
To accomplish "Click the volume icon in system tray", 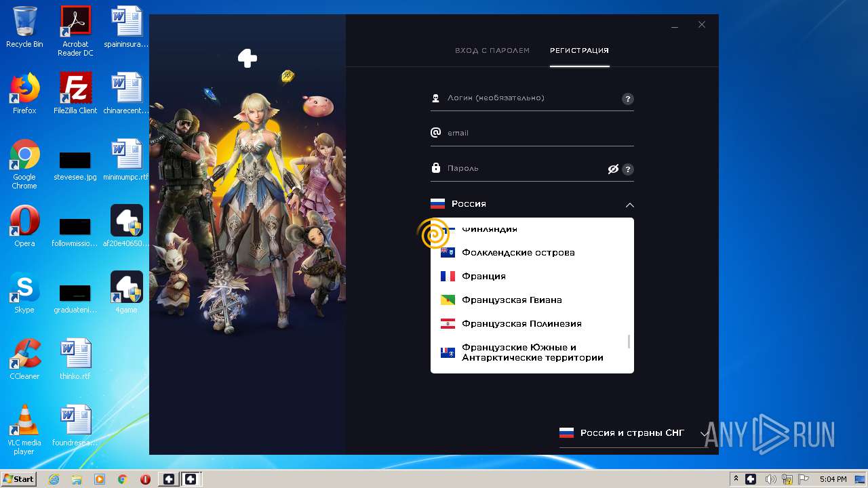I will 771,479.
